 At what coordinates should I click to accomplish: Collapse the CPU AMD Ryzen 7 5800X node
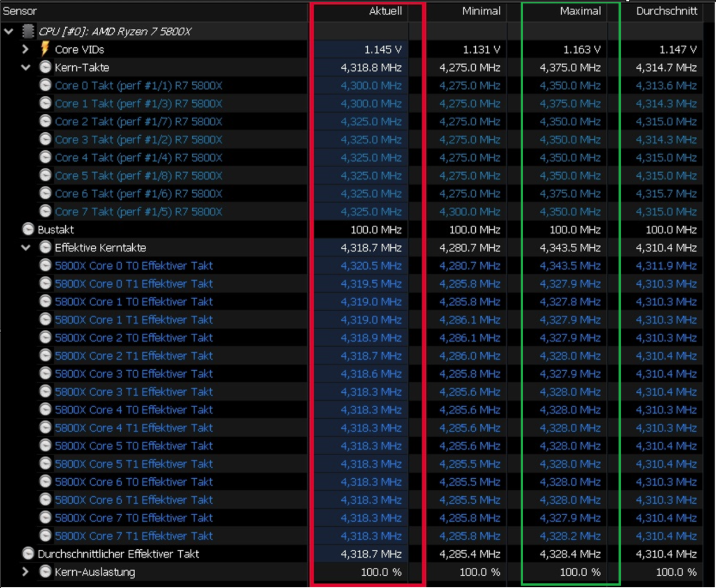click(9, 31)
